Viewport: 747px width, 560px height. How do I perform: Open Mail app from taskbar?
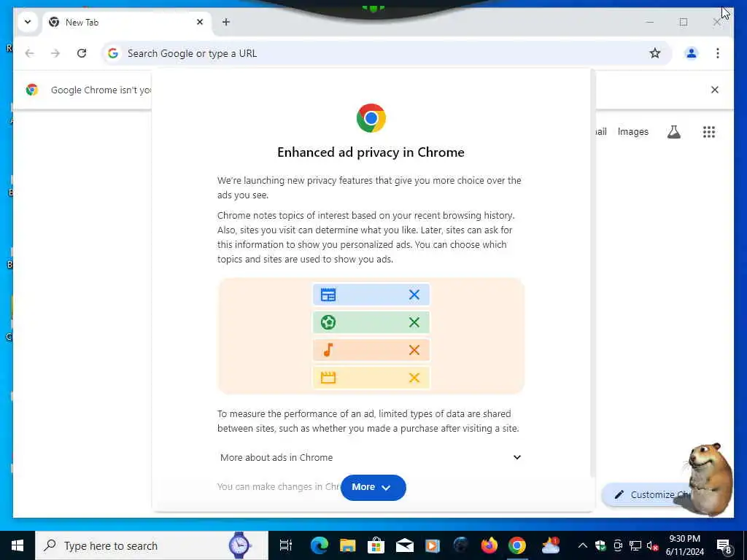point(404,545)
